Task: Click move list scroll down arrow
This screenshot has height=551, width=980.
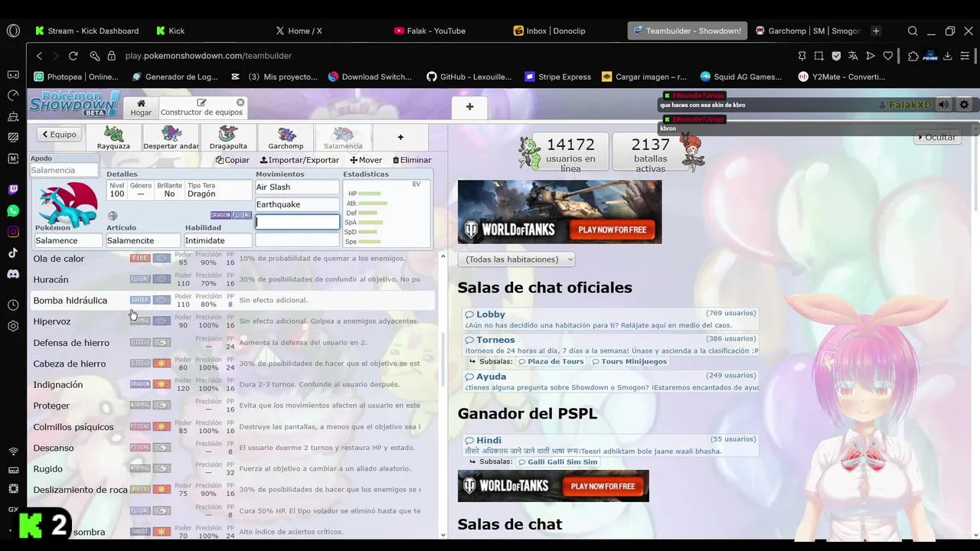Action: pos(443,535)
